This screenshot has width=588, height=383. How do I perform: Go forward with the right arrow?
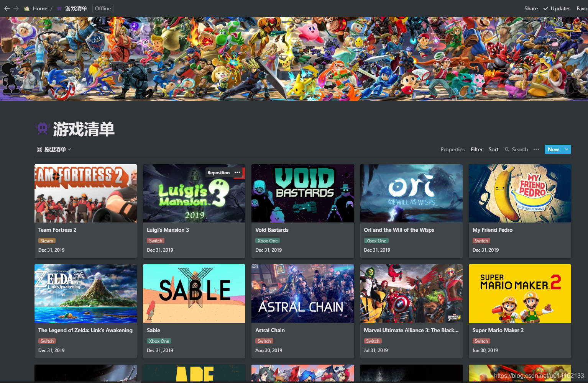tap(16, 8)
